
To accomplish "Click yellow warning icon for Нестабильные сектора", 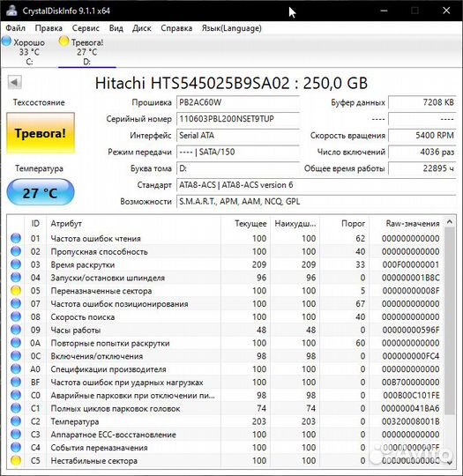I will pos(16,460).
